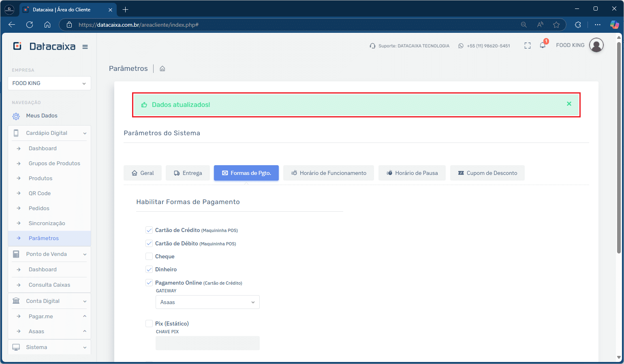
Task: Dismiss the 'Dados atualizados!' alert
Action: point(569,104)
